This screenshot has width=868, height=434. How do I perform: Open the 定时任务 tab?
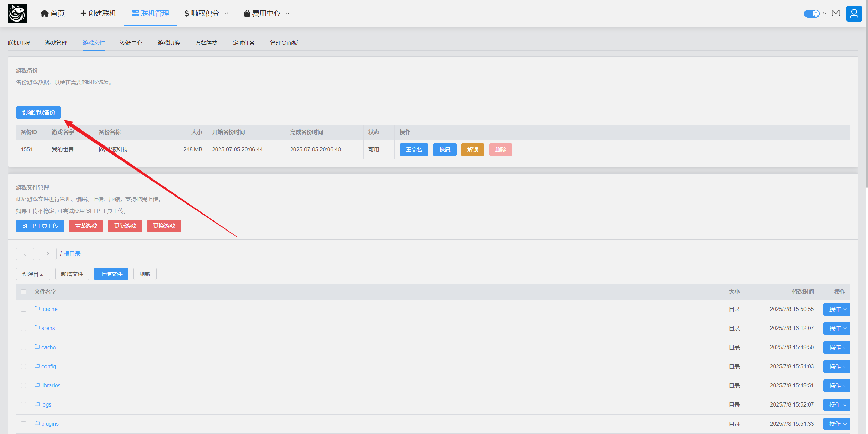click(244, 43)
